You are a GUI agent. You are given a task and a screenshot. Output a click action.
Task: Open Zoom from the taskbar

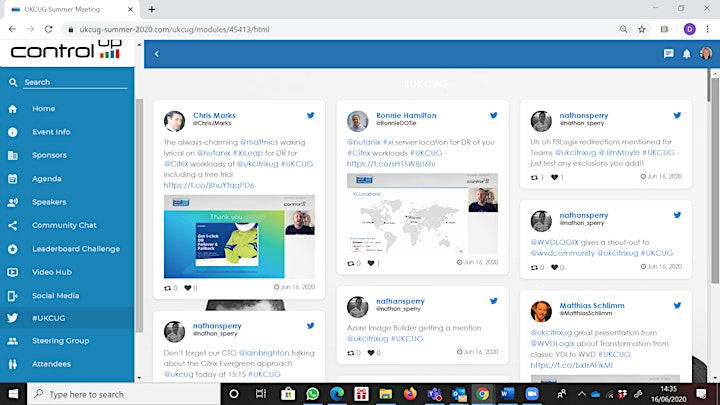click(x=532, y=394)
